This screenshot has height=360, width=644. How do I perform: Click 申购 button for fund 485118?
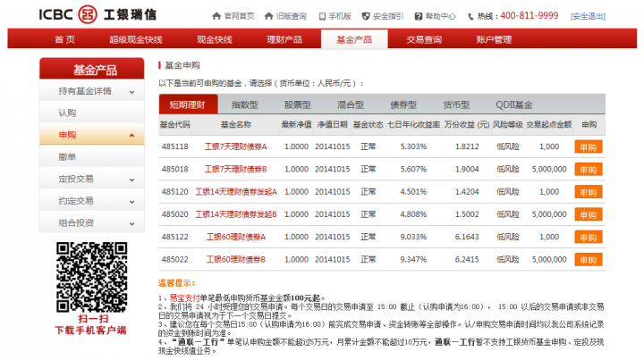pyautogui.click(x=589, y=147)
